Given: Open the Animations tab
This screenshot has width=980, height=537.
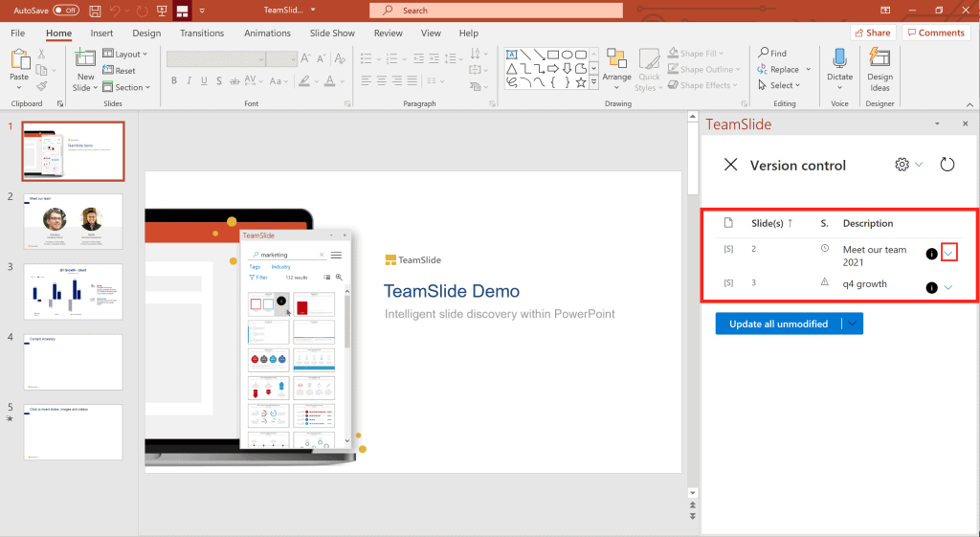Looking at the screenshot, I should coord(268,34).
